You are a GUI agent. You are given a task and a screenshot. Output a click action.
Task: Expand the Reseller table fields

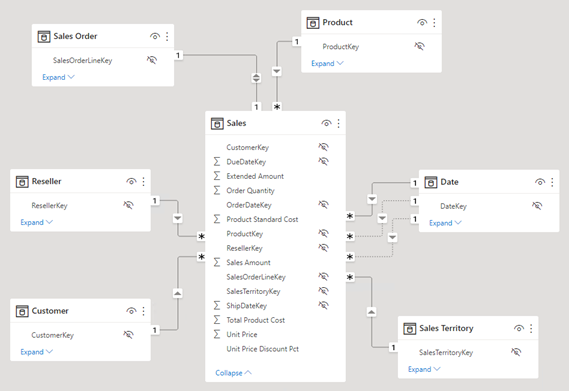pyautogui.click(x=37, y=222)
